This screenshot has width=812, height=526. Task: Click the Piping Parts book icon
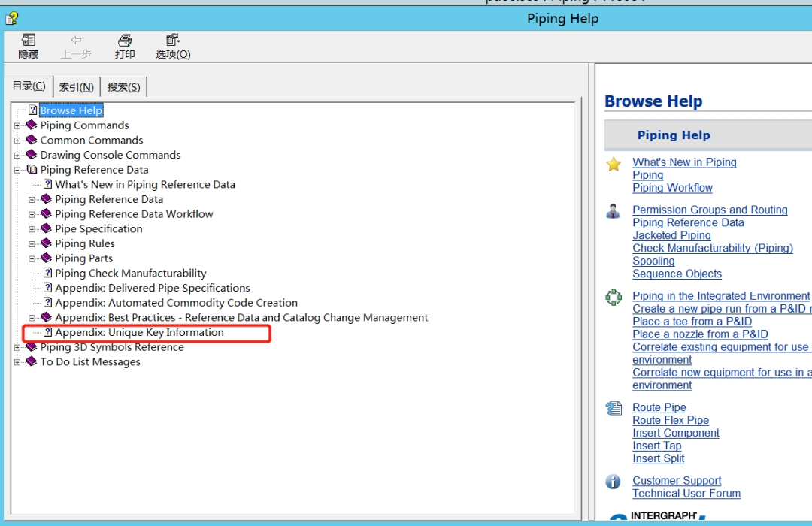tap(47, 258)
